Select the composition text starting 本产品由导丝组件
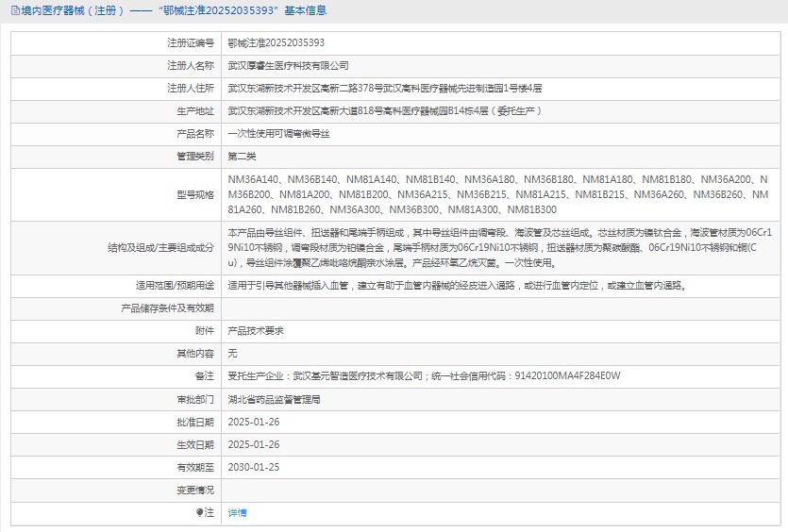Viewport: 788px width, 532px height. pyautogui.click(x=499, y=248)
